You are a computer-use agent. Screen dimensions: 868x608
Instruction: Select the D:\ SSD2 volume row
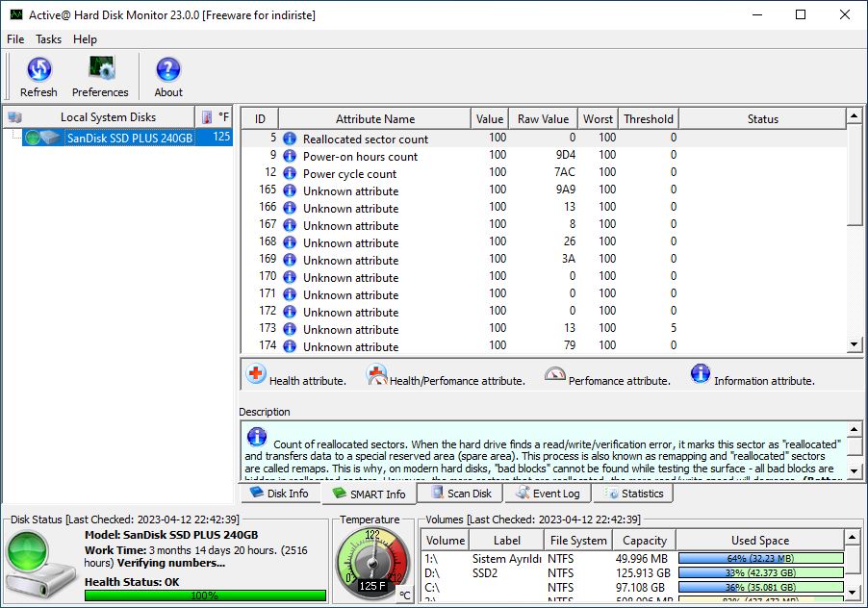point(633,572)
